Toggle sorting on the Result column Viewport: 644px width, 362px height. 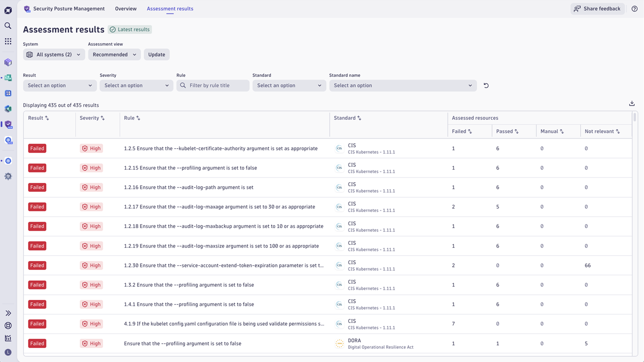click(x=39, y=118)
